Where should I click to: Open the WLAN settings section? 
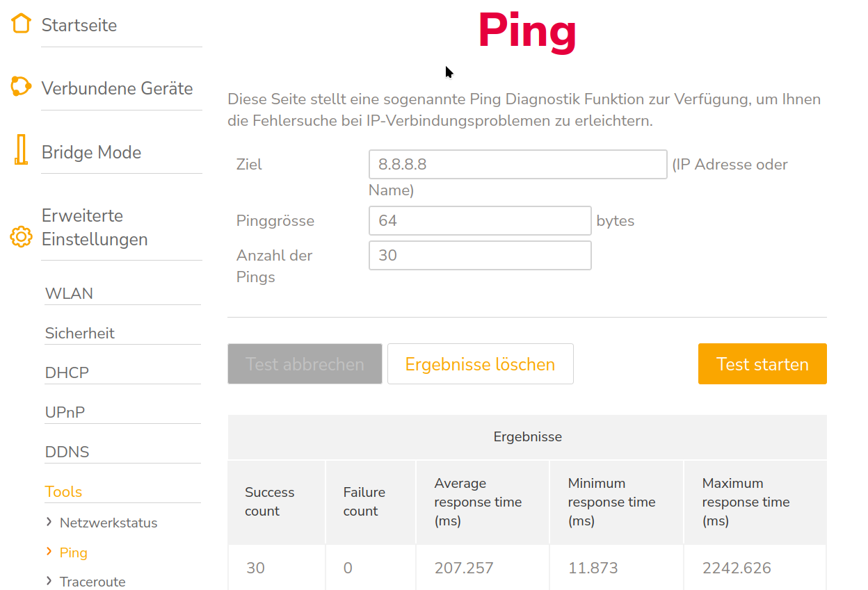69,293
